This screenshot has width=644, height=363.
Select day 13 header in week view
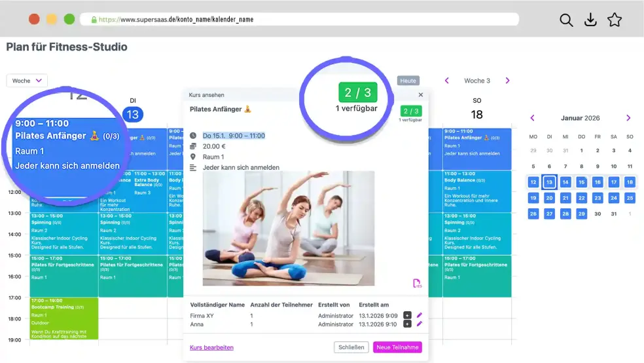pyautogui.click(x=133, y=114)
